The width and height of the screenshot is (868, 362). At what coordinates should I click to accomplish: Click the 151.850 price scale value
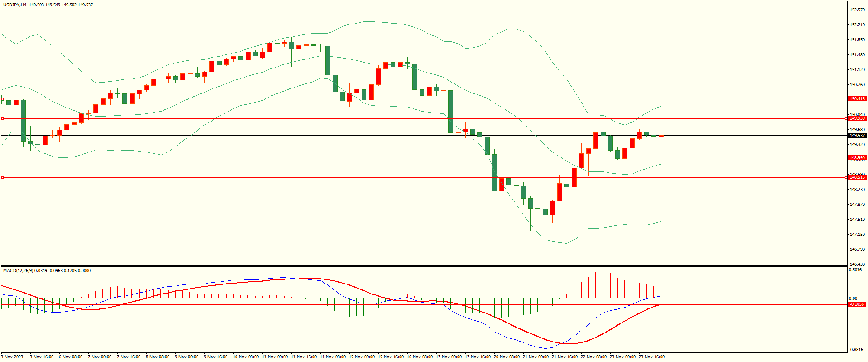(x=858, y=40)
